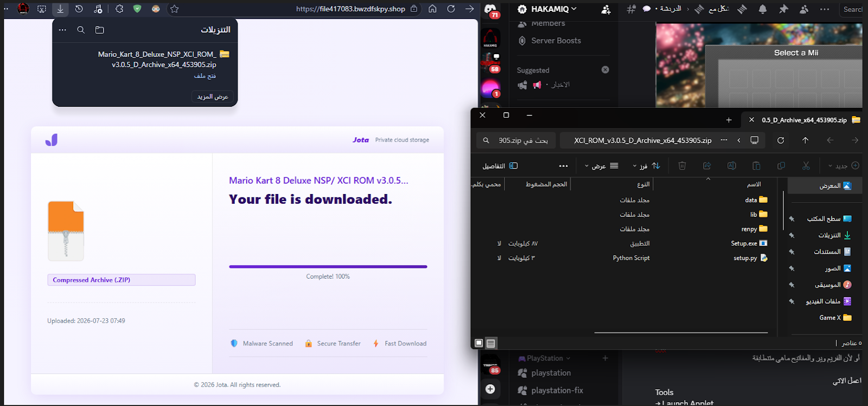Click the browser media music-note icon
Image resolution: width=868 pixels, height=406 pixels.
coord(98,9)
